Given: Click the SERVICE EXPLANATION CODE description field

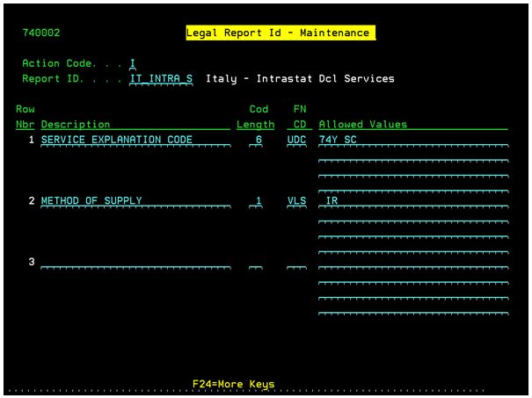Looking at the screenshot, I should [x=135, y=140].
